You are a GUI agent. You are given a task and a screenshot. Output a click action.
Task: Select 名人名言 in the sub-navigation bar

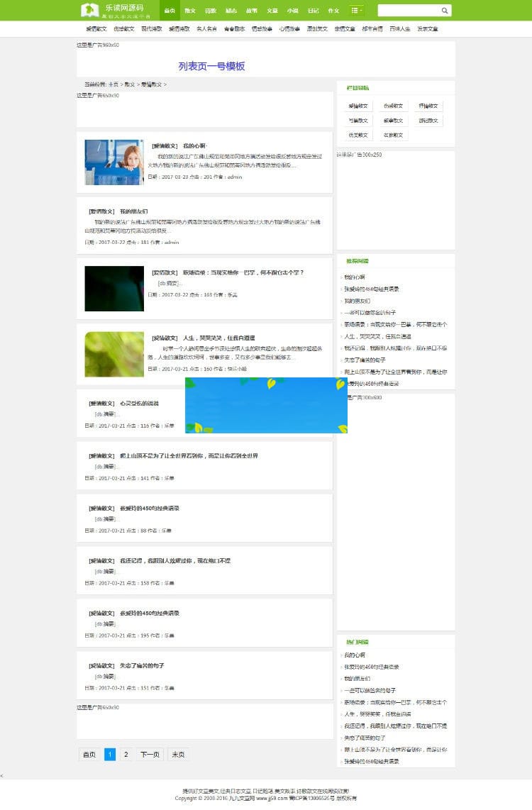[206, 29]
